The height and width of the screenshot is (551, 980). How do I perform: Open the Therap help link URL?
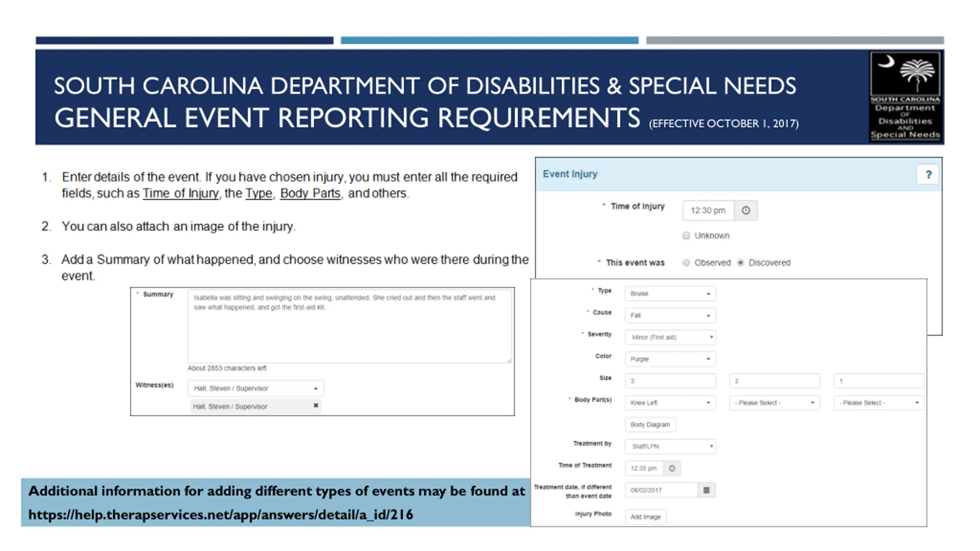tap(221, 515)
